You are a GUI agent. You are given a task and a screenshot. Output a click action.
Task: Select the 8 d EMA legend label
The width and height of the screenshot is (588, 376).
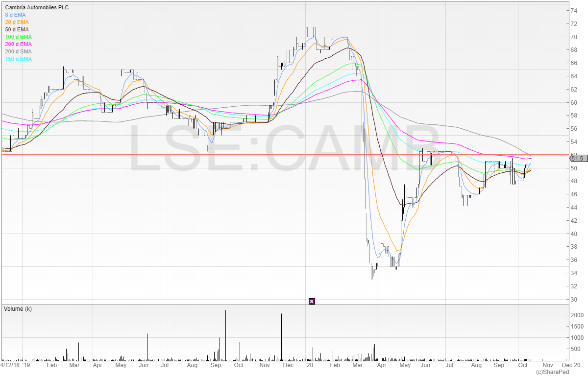pos(15,15)
